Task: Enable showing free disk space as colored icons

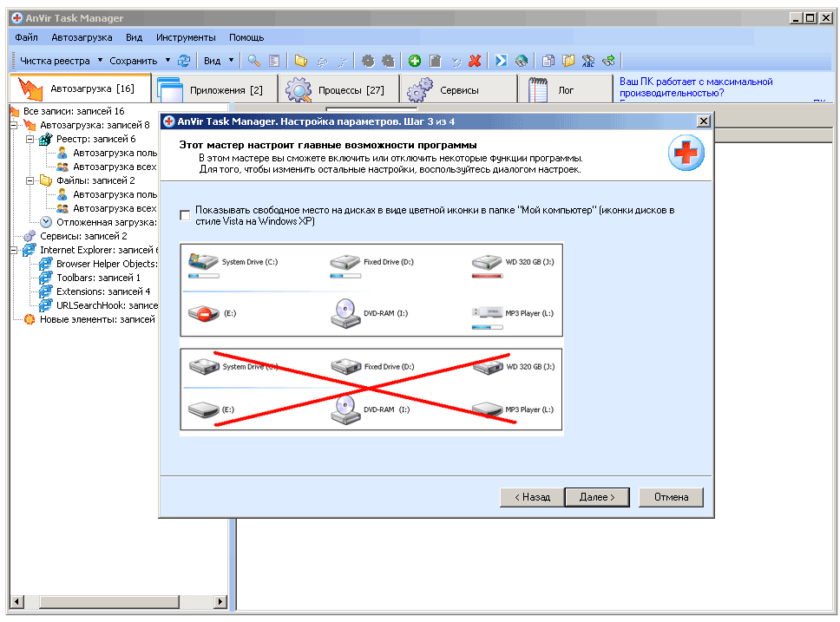Action: coord(185,215)
